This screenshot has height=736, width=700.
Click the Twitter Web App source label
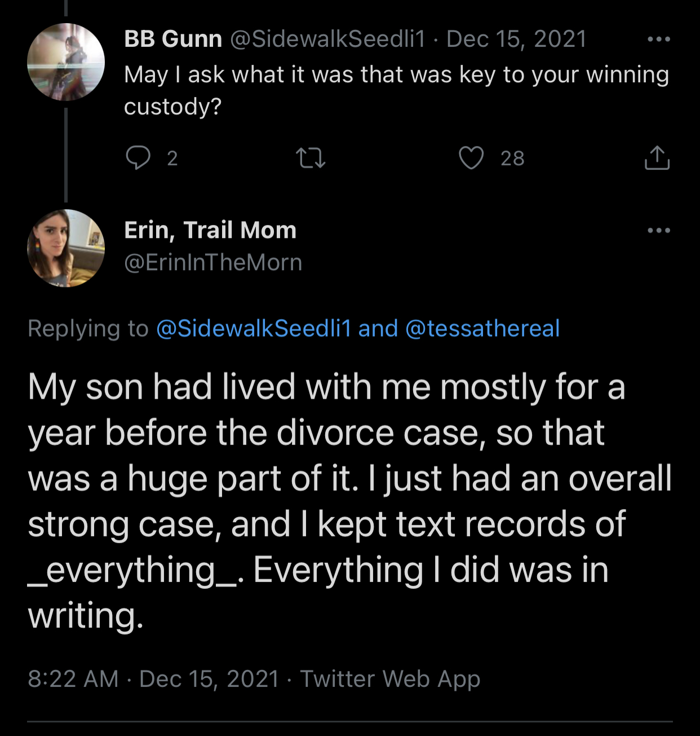(390, 678)
